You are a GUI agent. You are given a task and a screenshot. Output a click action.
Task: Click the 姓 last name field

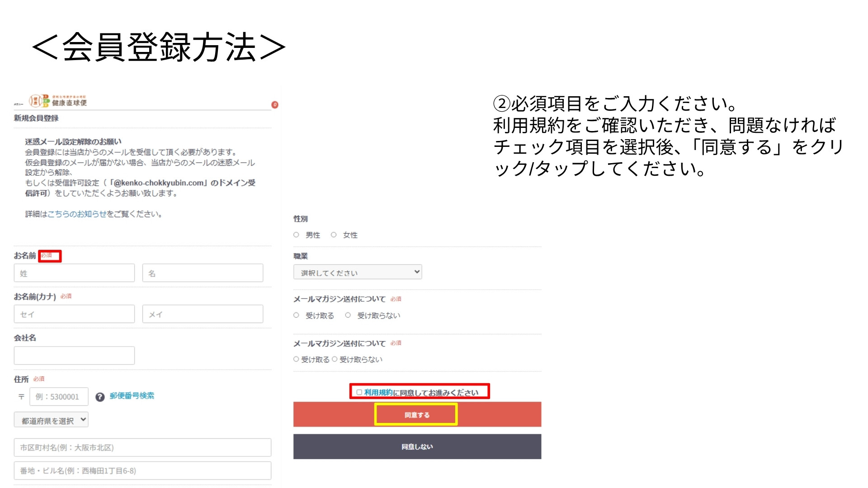[x=74, y=272]
